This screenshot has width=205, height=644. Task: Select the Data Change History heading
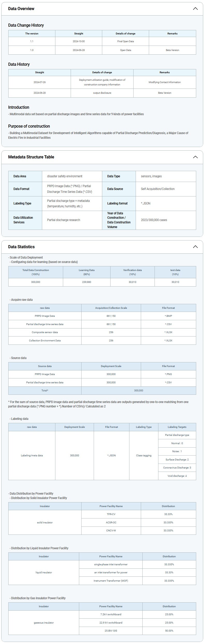click(26, 25)
